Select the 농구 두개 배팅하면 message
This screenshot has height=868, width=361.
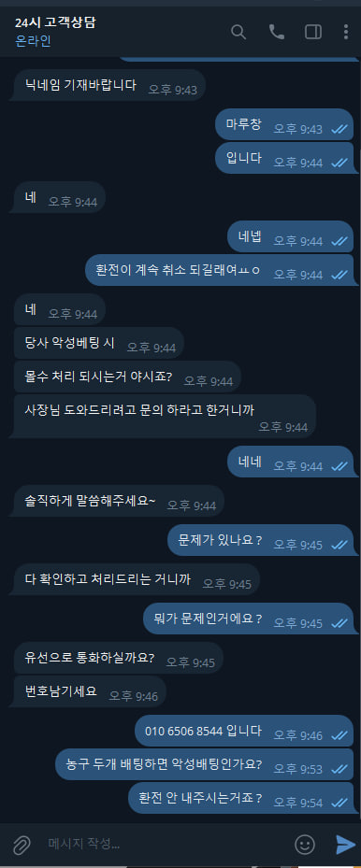click(x=204, y=764)
